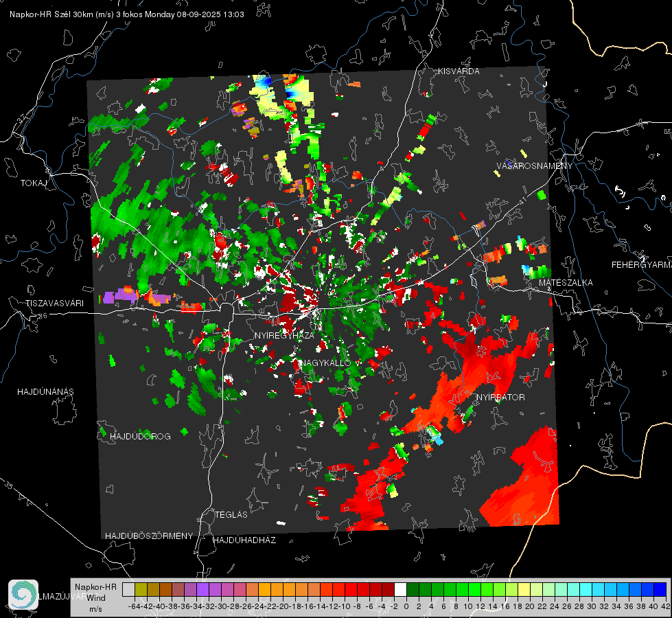Click the FEHÉRGYARMAT label at right edge

point(641,265)
